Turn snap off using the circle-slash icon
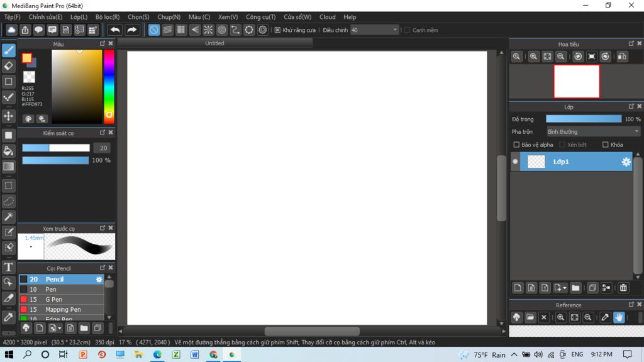This screenshot has height=362, width=644. pos(154,30)
